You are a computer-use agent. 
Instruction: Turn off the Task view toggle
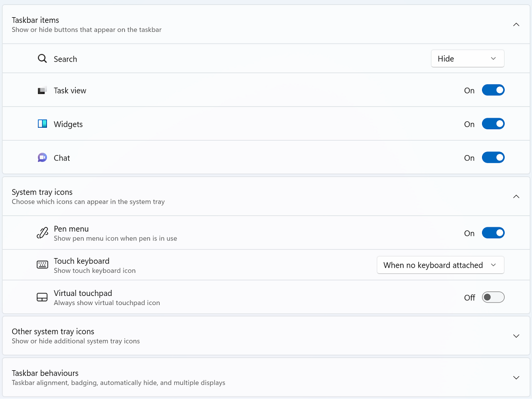pos(493,90)
